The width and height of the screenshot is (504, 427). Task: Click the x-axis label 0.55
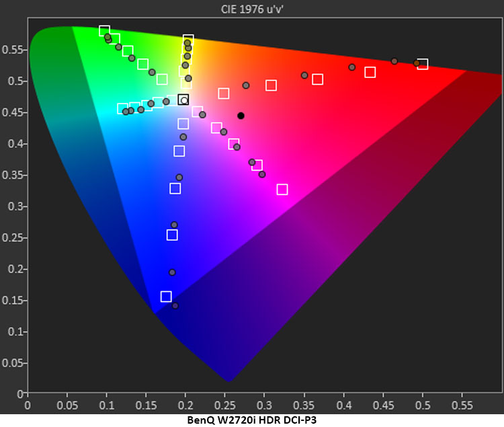point(462,405)
